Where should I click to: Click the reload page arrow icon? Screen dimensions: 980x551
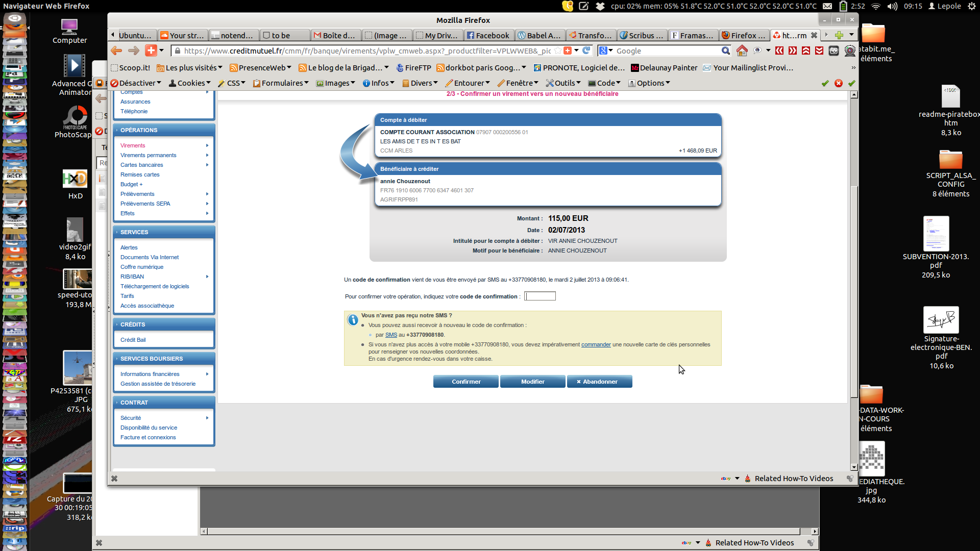[586, 51]
